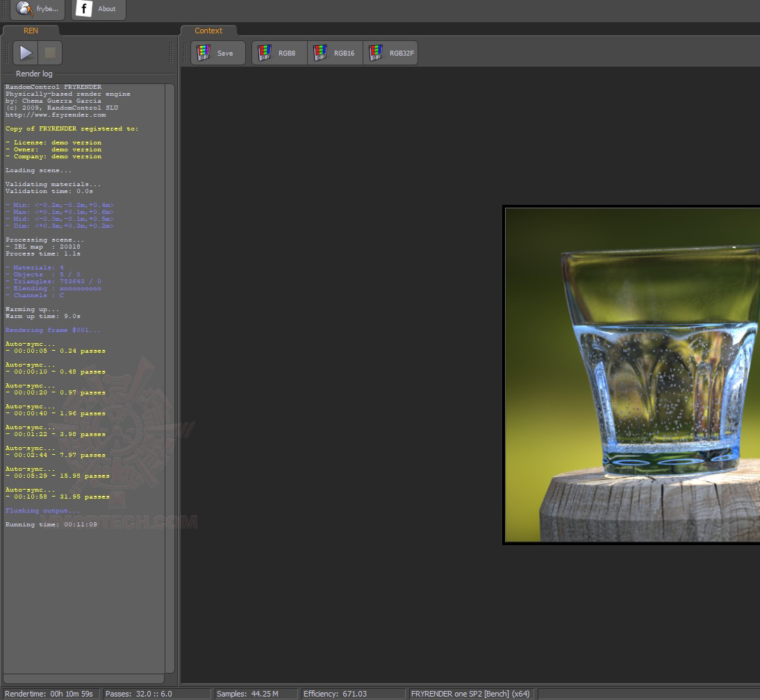Click the Render log panel heading
This screenshot has height=700, width=760.
(x=34, y=74)
